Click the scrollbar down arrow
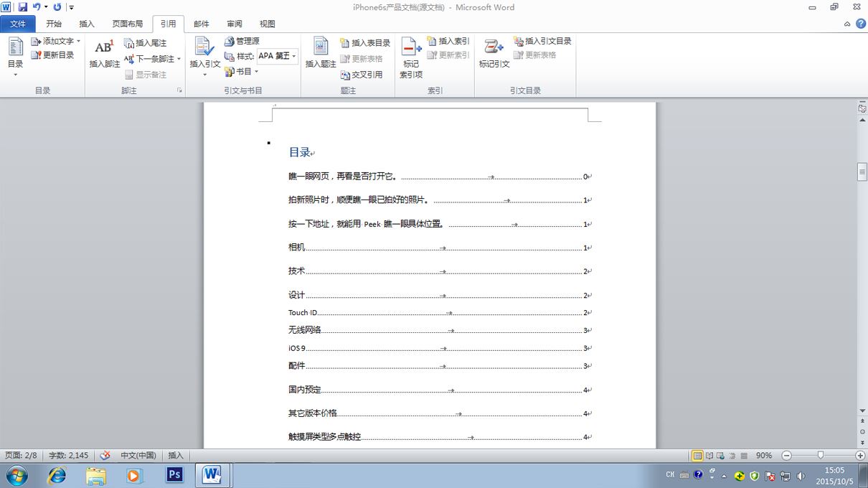 point(862,412)
